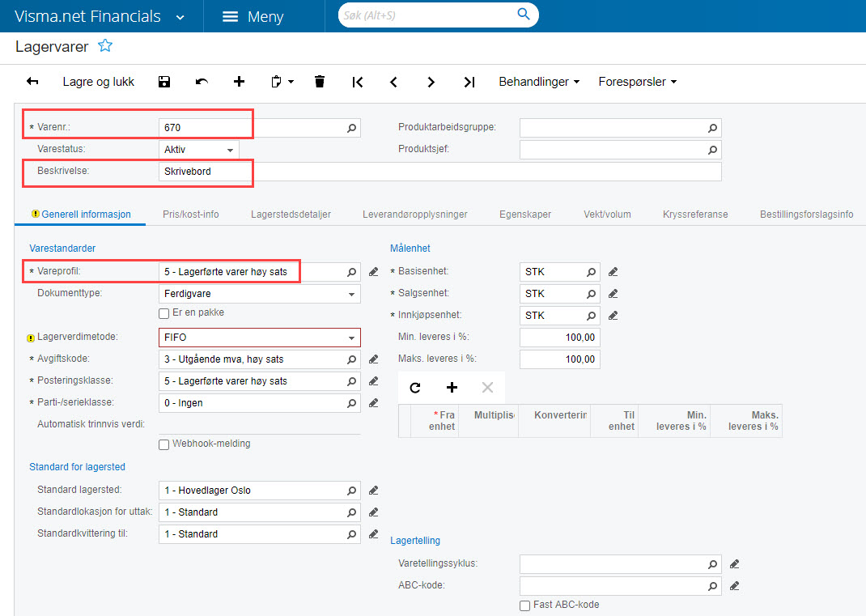Click the Innkjøpsenhet field with STK

(x=559, y=316)
